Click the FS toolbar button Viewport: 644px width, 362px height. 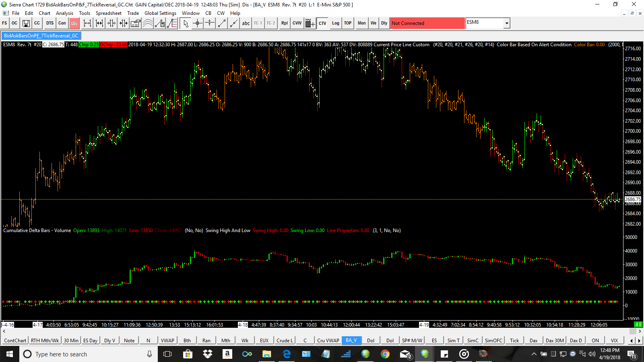click(x=5, y=23)
